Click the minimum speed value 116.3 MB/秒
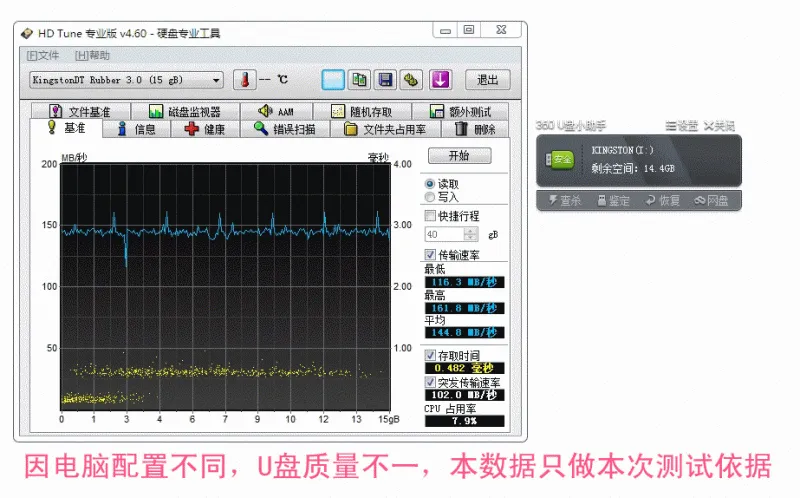Screen dimensions: 800x498 (x=464, y=282)
